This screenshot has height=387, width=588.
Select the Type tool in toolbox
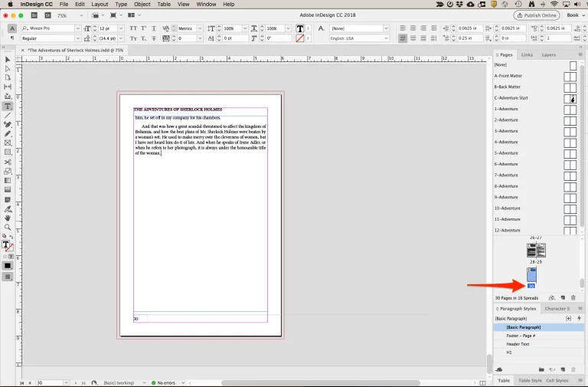(8, 107)
